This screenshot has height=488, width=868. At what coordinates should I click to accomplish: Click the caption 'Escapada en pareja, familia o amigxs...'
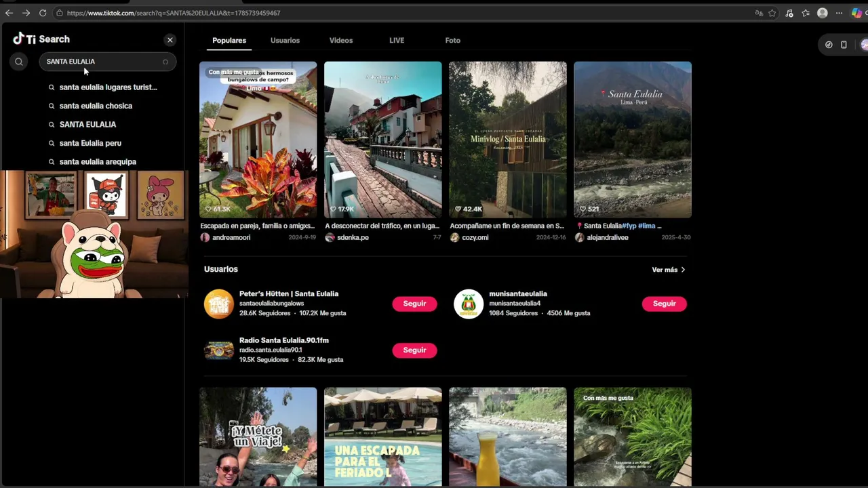point(258,226)
